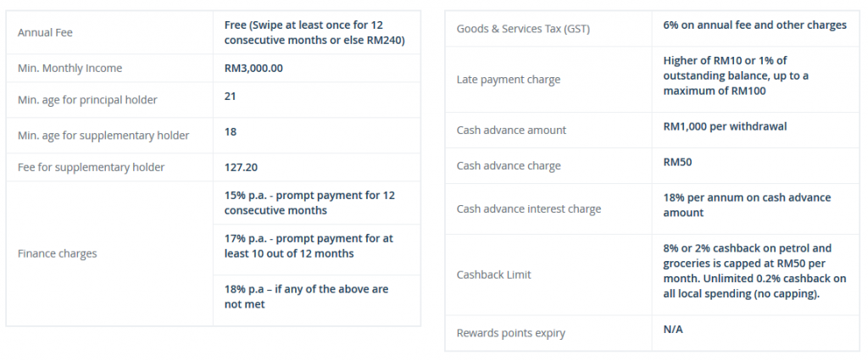Select the 18% per annum cash advance text
The image size is (868, 361).
tap(747, 205)
